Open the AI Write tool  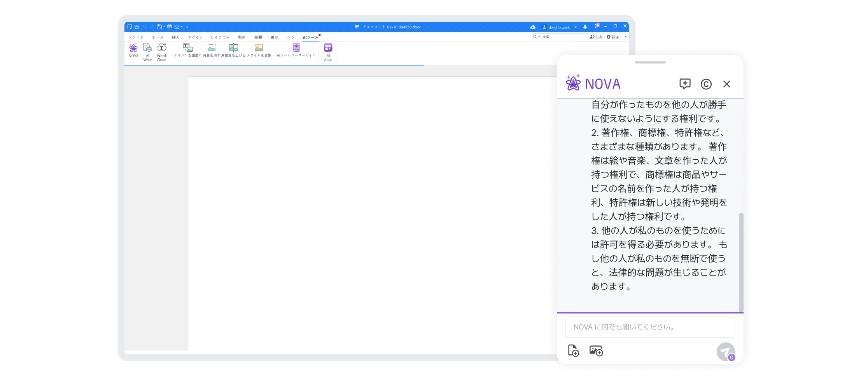[148, 52]
